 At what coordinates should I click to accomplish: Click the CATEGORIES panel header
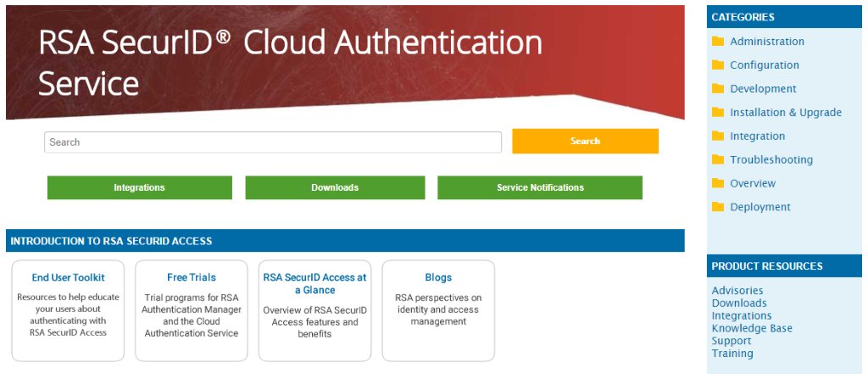[784, 17]
